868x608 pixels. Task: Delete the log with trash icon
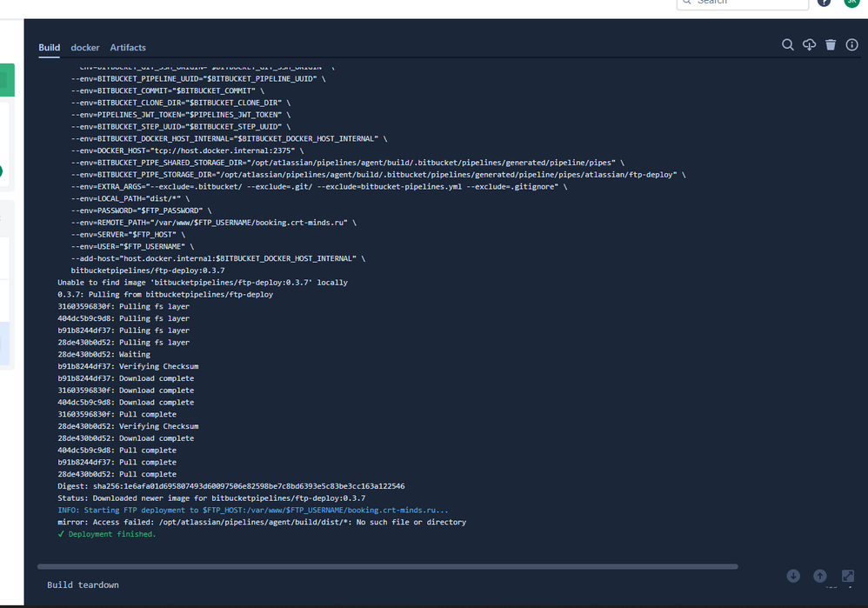(831, 45)
